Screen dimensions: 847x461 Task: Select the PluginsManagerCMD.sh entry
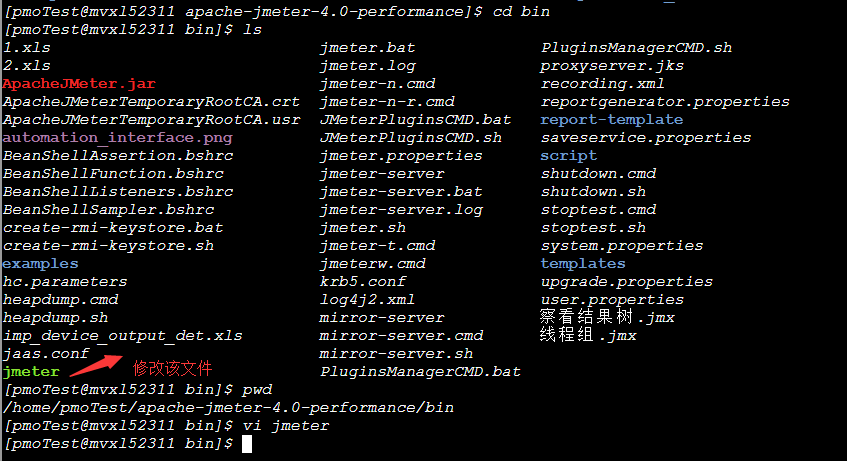click(x=636, y=48)
